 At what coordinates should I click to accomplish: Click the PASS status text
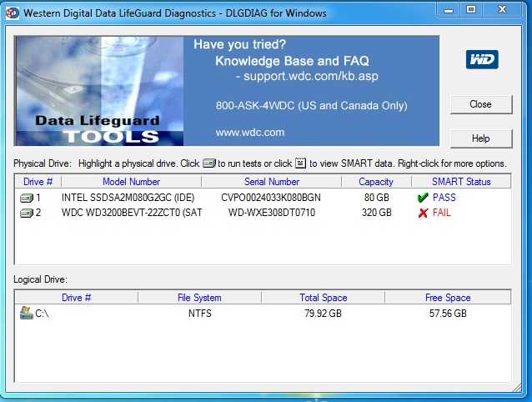(x=444, y=198)
